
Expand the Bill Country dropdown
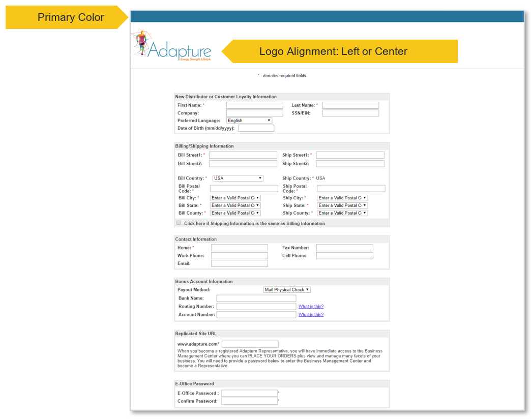pyautogui.click(x=238, y=178)
